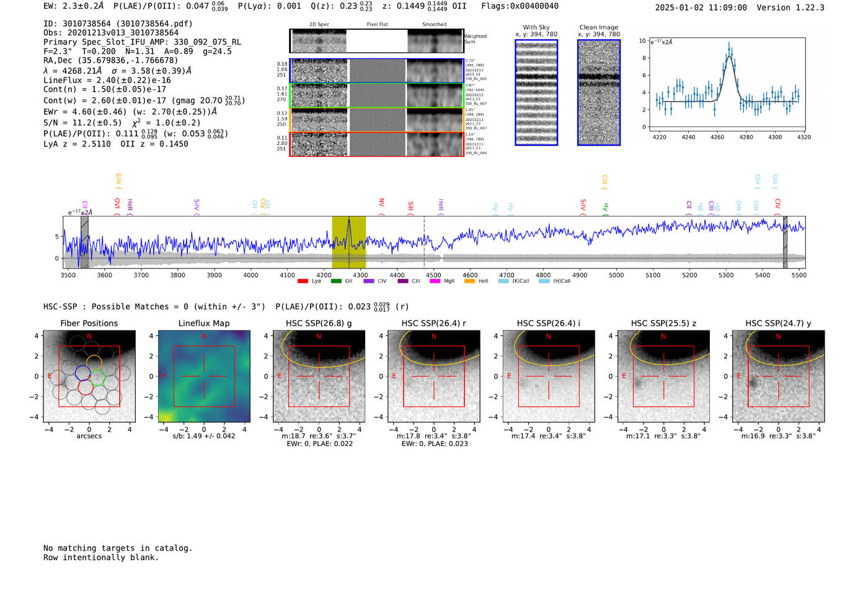The height and width of the screenshot is (591, 868).
Task: Click the 's/b: 1.49 +/- 0.042' caption
Action: (x=204, y=436)
